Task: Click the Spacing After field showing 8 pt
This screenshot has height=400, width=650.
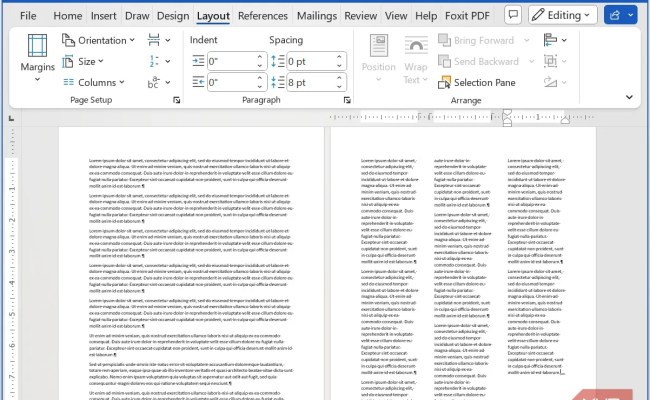Action: click(x=311, y=82)
